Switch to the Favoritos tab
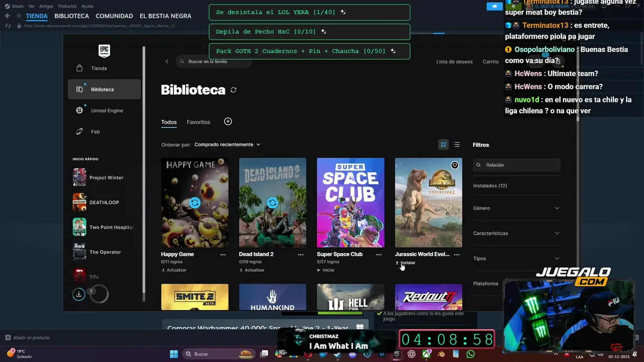 tap(198, 122)
